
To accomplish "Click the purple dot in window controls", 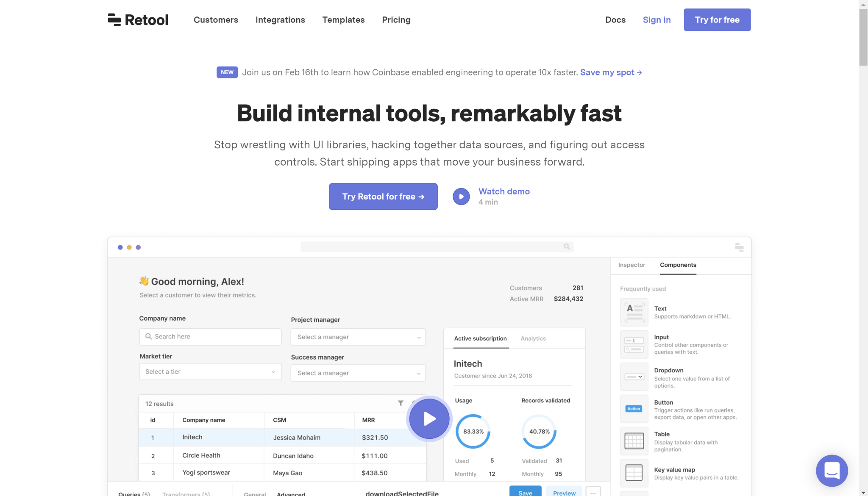I will (138, 247).
